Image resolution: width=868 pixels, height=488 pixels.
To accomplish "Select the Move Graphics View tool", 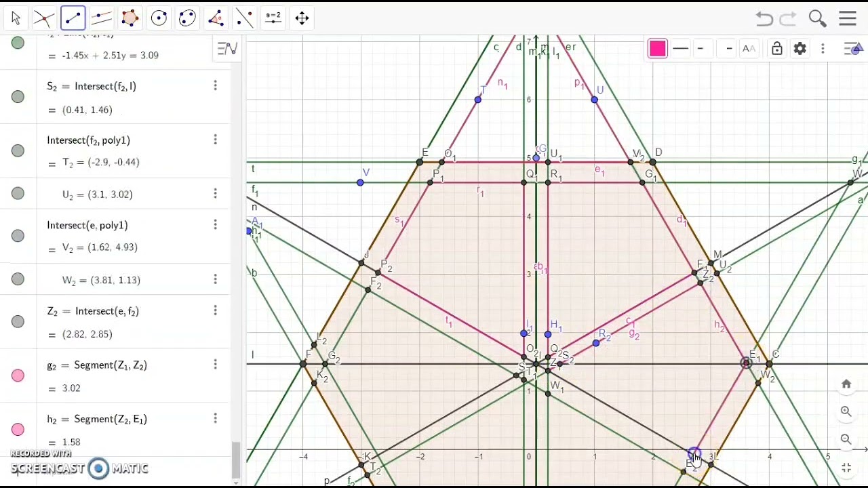I will 302,18.
